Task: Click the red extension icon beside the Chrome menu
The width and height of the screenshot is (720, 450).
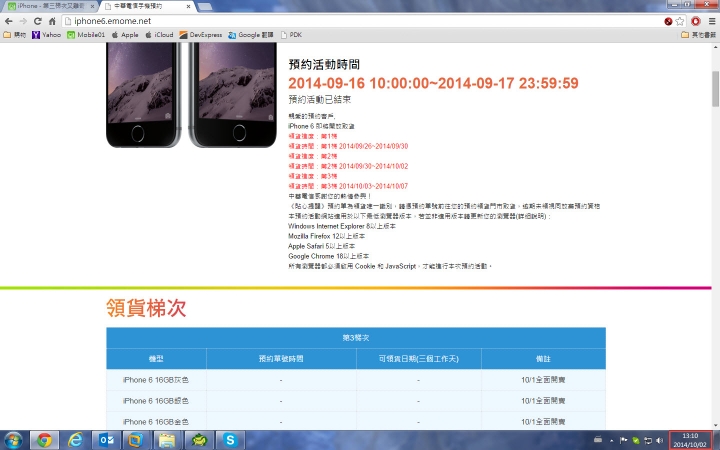Action: 696,21
